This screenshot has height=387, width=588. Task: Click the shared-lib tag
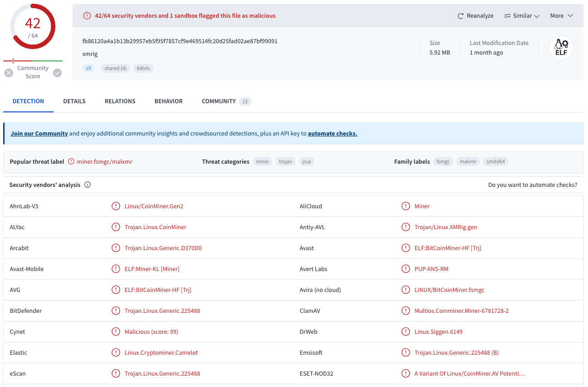(x=115, y=68)
